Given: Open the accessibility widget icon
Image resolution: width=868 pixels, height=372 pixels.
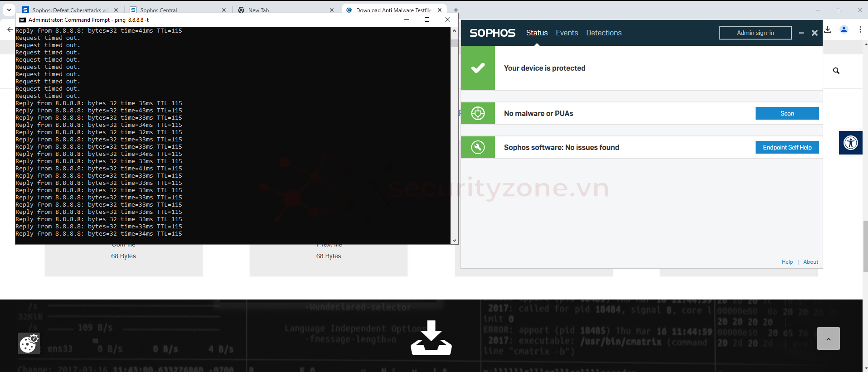Looking at the screenshot, I should (x=851, y=143).
